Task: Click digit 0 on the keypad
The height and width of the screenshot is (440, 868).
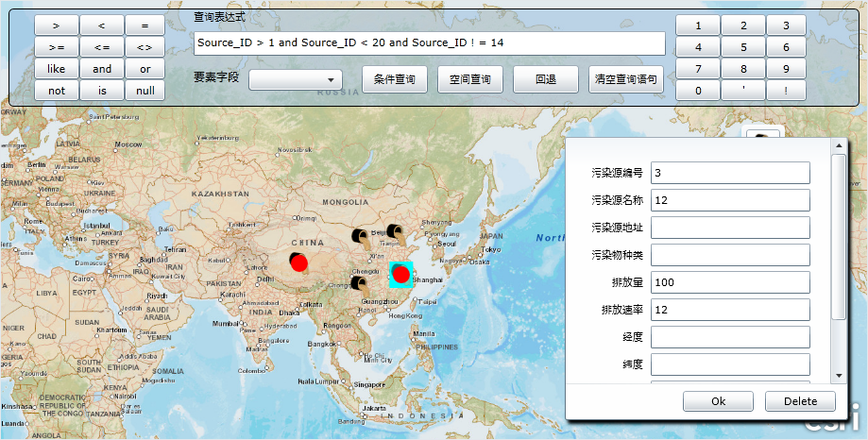Action: (698, 91)
